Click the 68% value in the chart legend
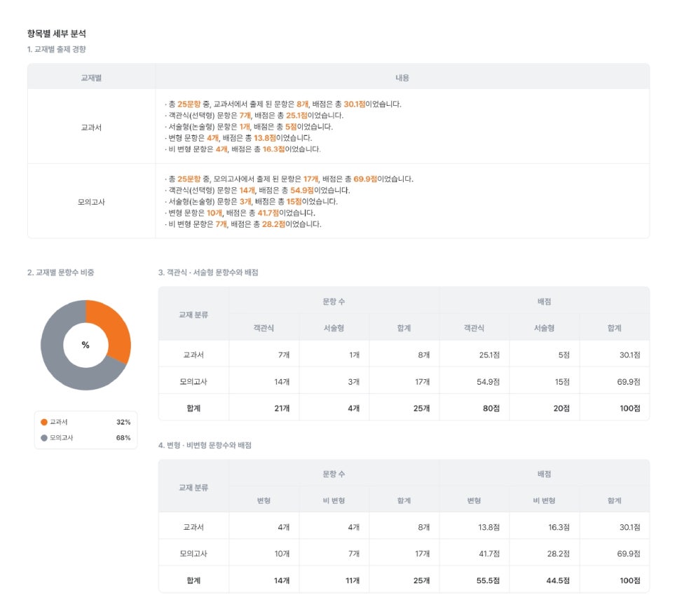The height and width of the screenshot is (616, 677). pyautogui.click(x=123, y=437)
